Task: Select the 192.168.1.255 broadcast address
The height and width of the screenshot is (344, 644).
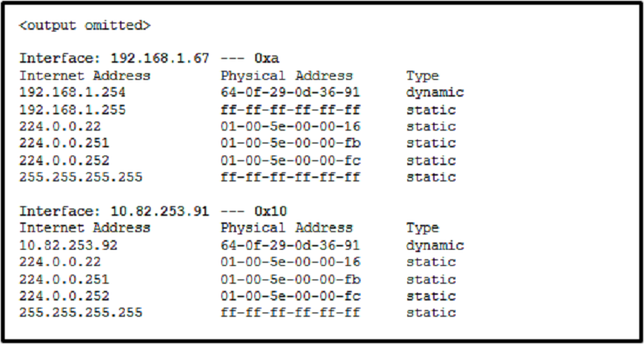Action: [72, 110]
